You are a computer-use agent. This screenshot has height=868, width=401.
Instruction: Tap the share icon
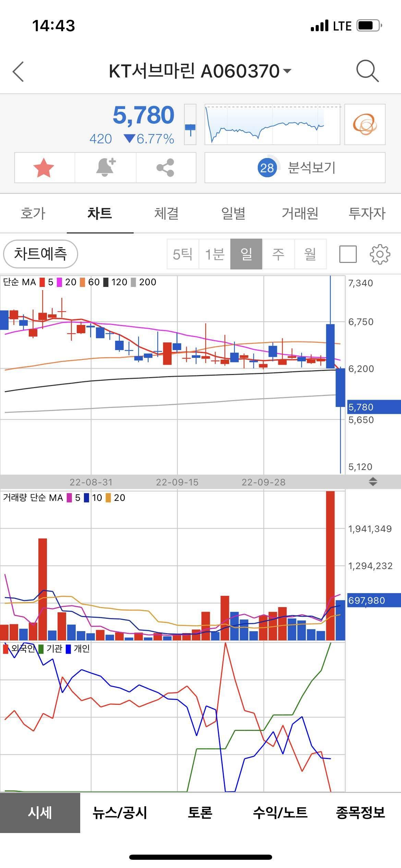[x=166, y=168]
